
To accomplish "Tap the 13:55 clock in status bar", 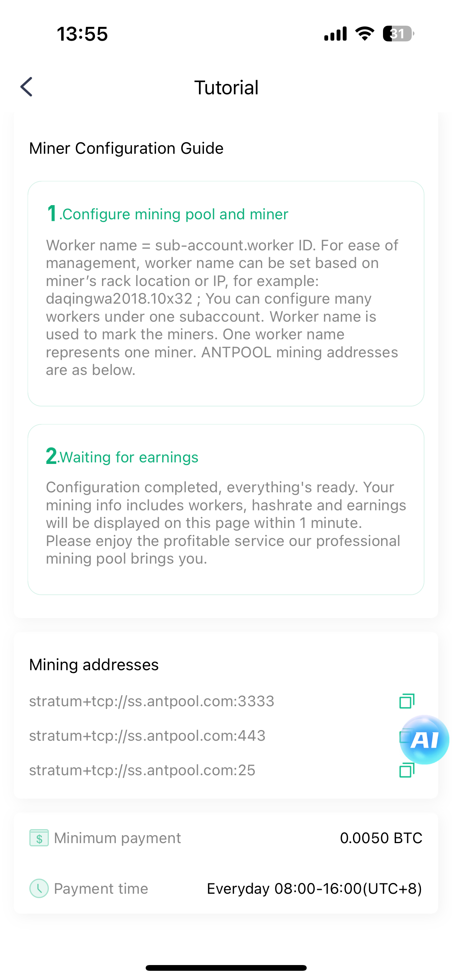I will (x=82, y=34).
